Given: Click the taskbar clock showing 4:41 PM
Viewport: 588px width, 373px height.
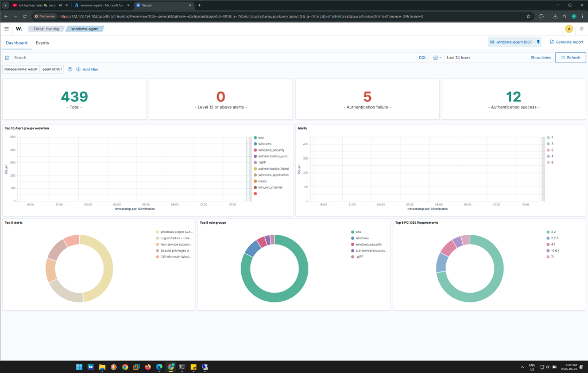Looking at the screenshot, I should (x=569, y=367).
